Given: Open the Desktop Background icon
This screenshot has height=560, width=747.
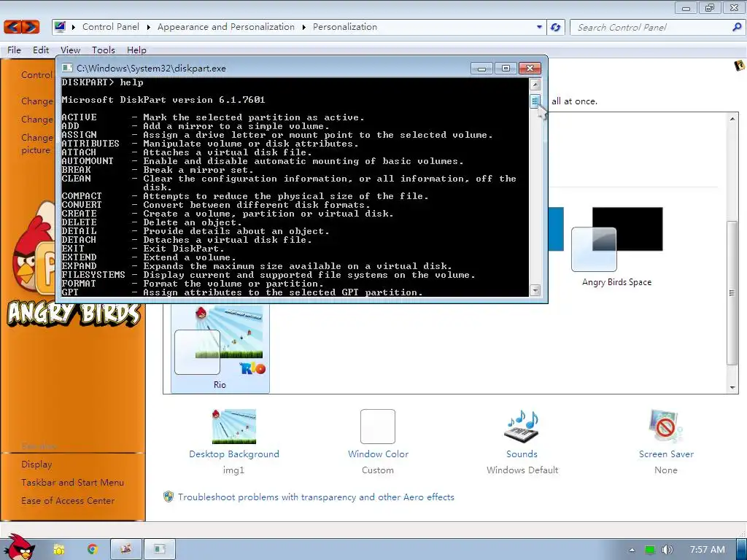Looking at the screenshot, I should coord(234,426).
